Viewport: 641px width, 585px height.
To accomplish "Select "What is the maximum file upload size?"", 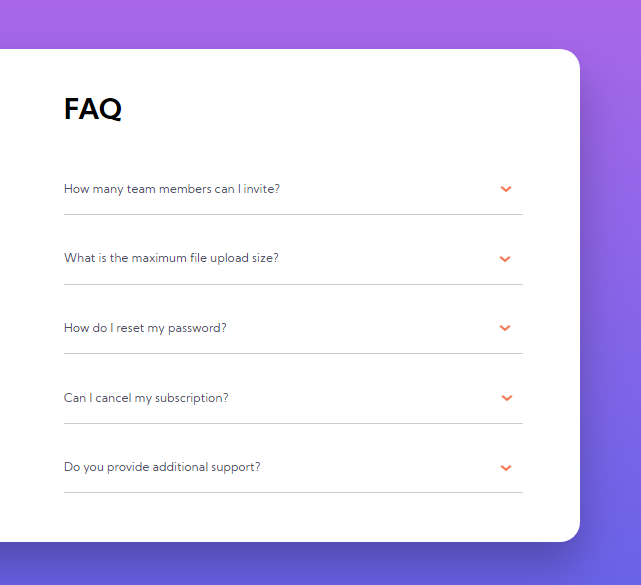I will click(x=171, y=258).
